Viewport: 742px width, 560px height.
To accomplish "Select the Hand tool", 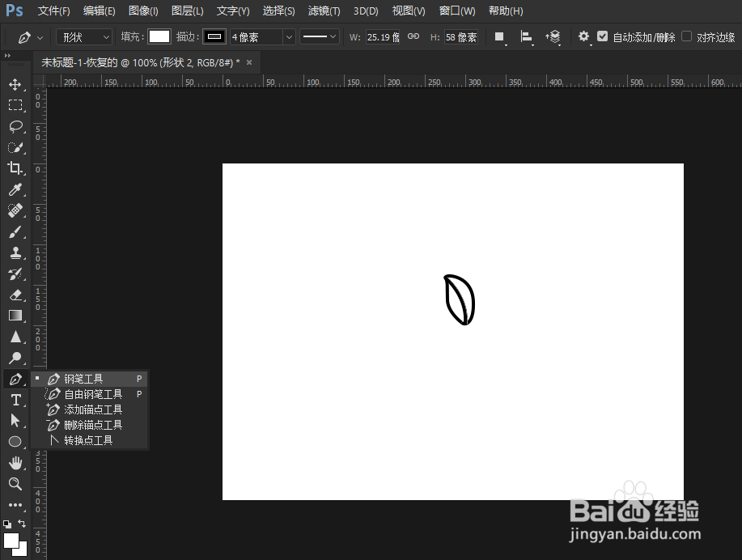I will click(x=15, y=463).
